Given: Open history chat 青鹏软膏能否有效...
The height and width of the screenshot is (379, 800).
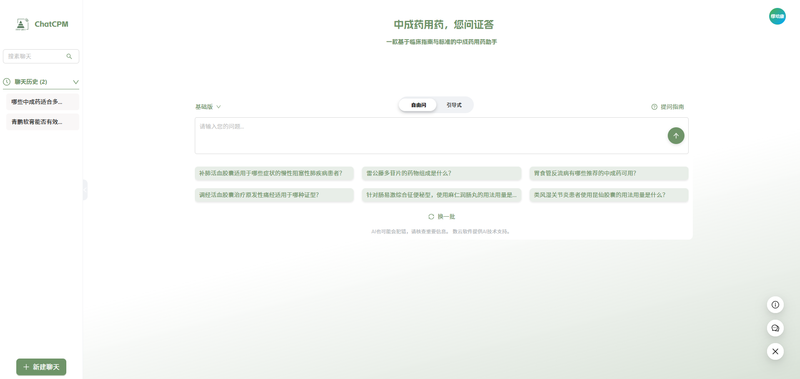Looking at the screenshot, I should (x=42, y=122).
